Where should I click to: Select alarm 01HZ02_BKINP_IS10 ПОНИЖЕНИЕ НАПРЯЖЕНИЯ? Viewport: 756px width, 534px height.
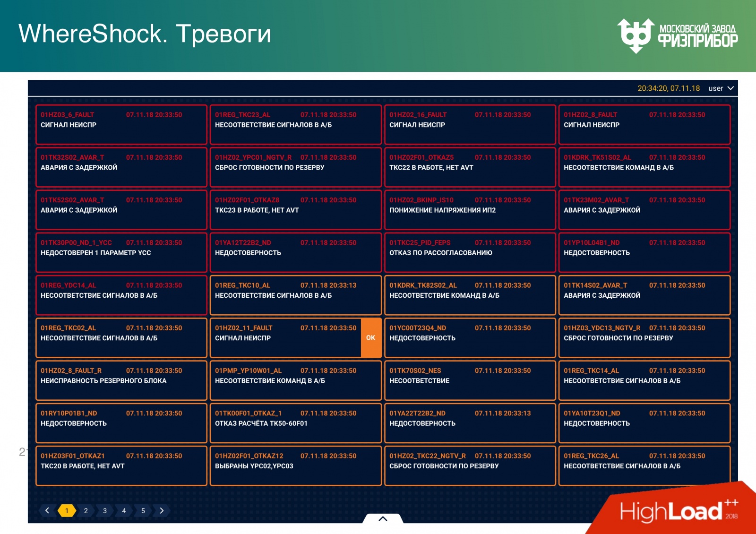pyautogui.click(x=470, y=210)
